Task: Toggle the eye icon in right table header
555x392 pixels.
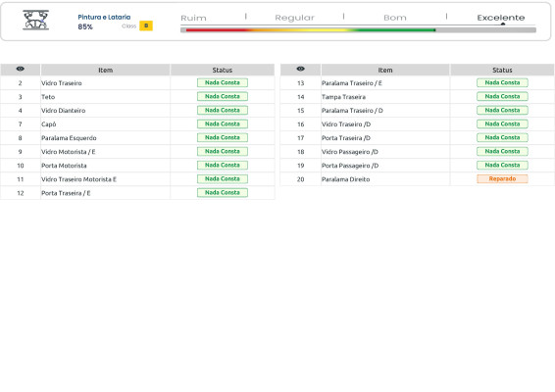Action: point(300,69)
